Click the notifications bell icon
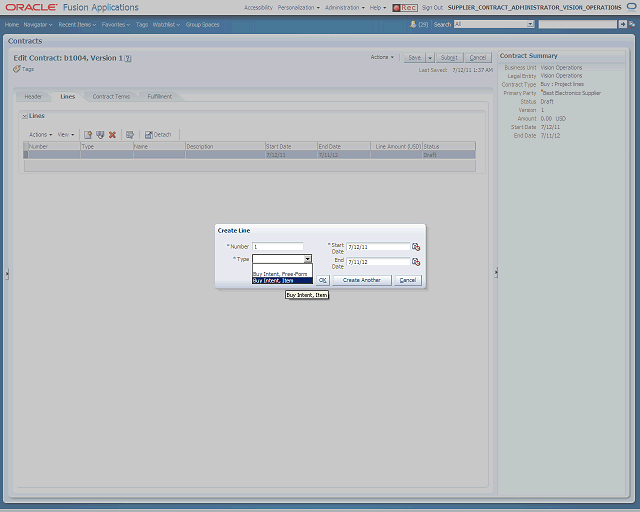 tap(413, 24)
